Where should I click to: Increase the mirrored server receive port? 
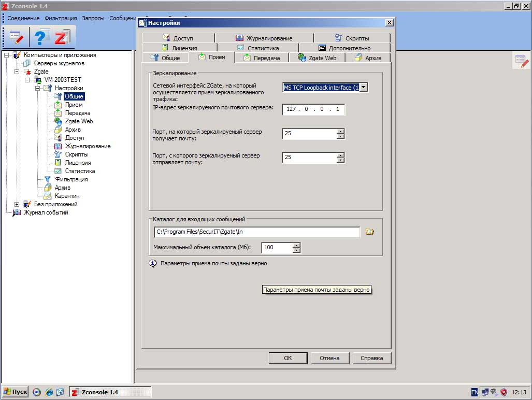pos(341,131)
